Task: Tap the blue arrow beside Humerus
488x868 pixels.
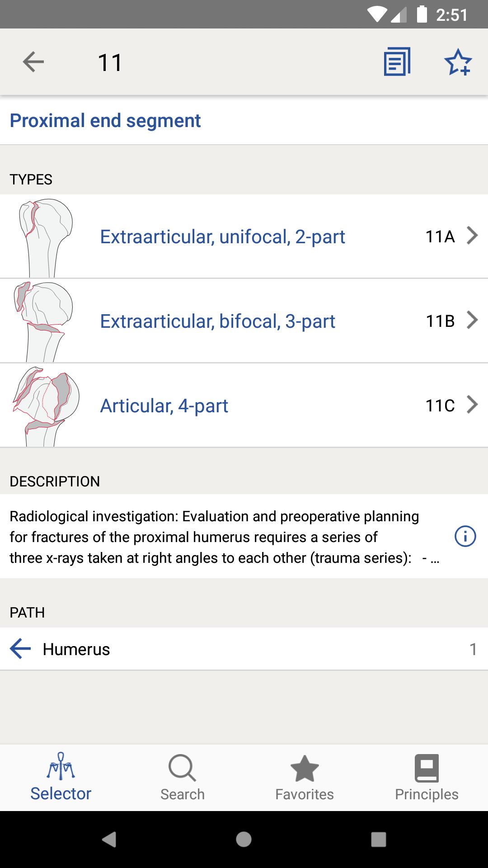Action: point(20,649)
